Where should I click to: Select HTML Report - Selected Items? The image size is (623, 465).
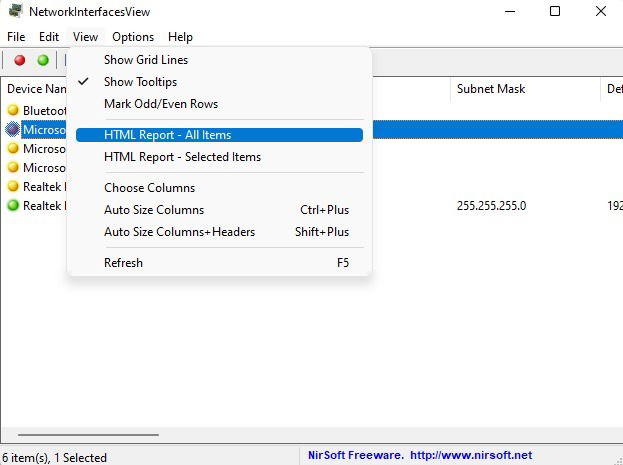(182, 157)
